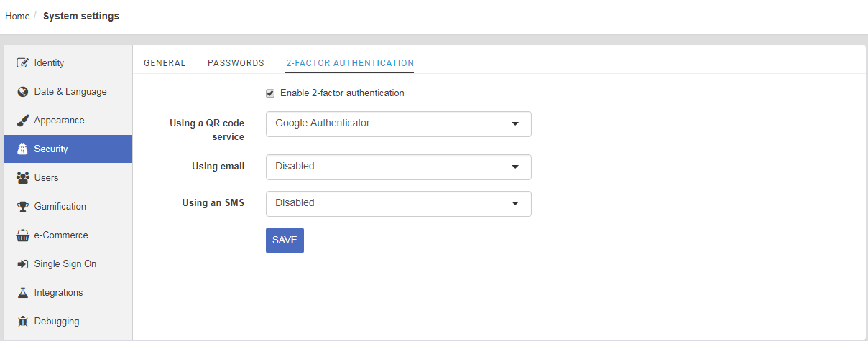Open the Using an SMS dropdown
This screenshot has height=341, width=868.
pyautogui.click(x=399, y=204)
